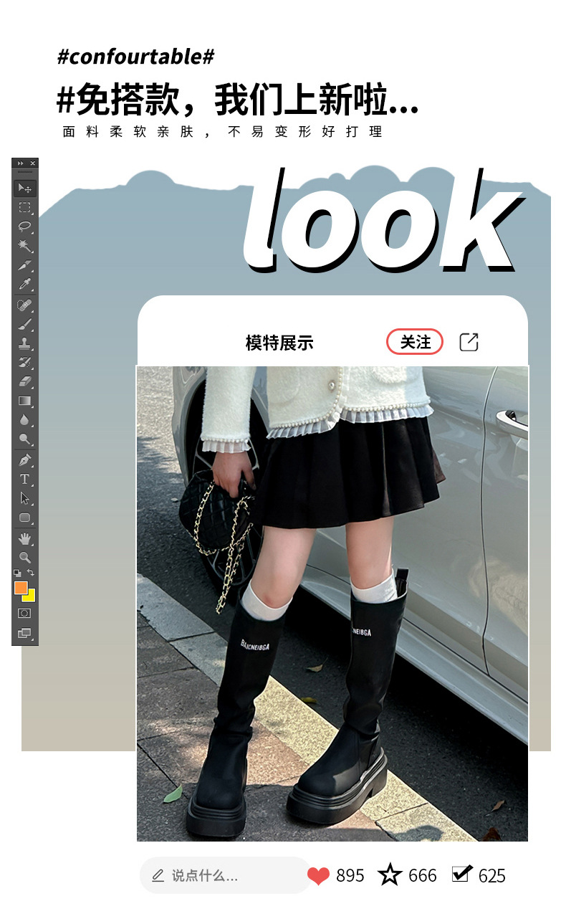Click the 625 count
The height and width of the screenshot is (924, 566).
point(492,875)
